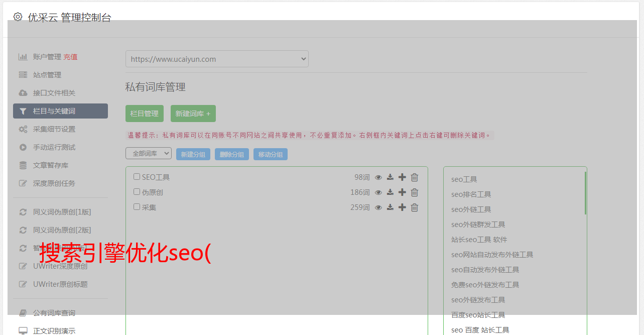The width and height of the screenshot is (644, 335).
Task: Select keyword 站长seo工具 软件
Action: (x=479, y=240)
